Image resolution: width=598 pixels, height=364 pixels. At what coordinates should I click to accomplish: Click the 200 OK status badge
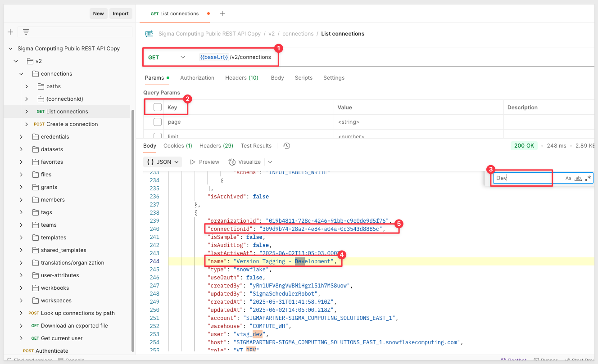(524, 146)
